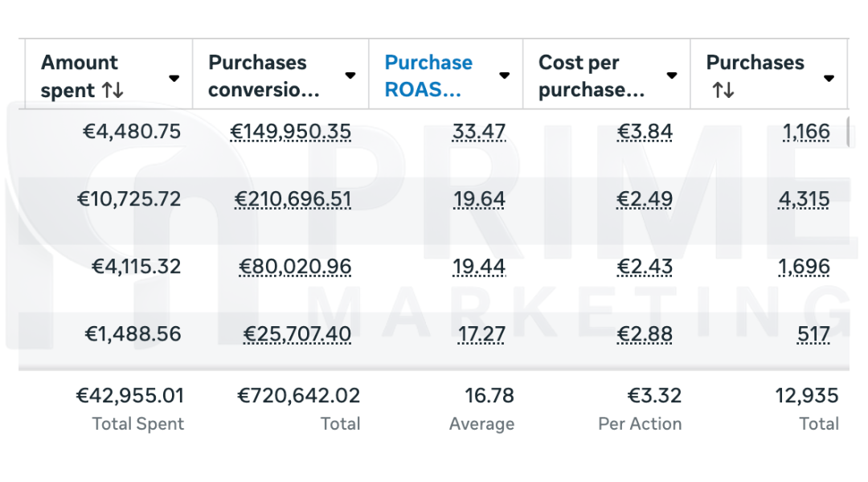The width and height of the screenshot is (868, 482).
Task: Click conversion value €80,020.96
Action: (295, 267)
